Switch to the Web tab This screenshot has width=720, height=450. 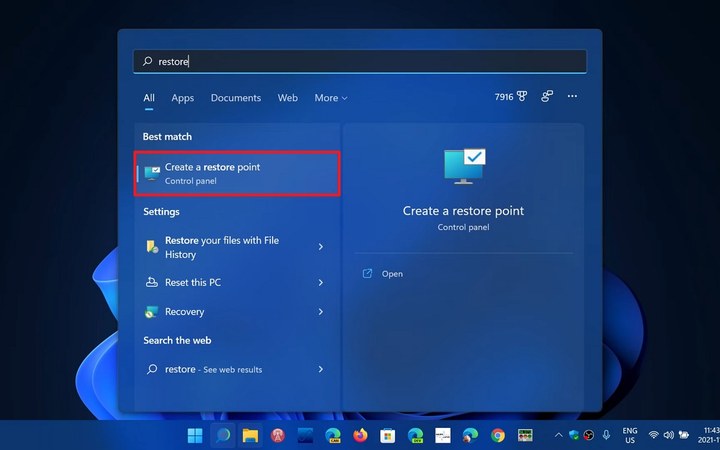287,98
